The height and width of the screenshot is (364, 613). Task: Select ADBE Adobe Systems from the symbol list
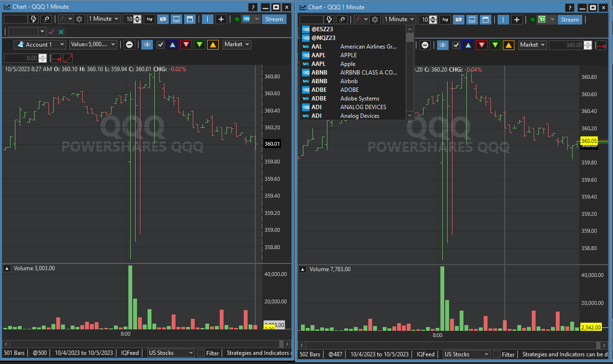[x=353, y=99]
